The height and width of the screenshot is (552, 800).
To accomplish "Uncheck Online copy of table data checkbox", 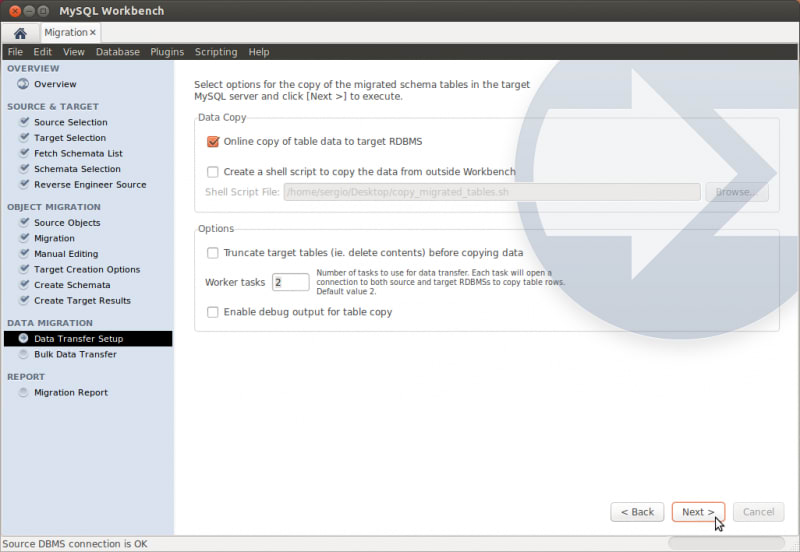I will [213, 141].
